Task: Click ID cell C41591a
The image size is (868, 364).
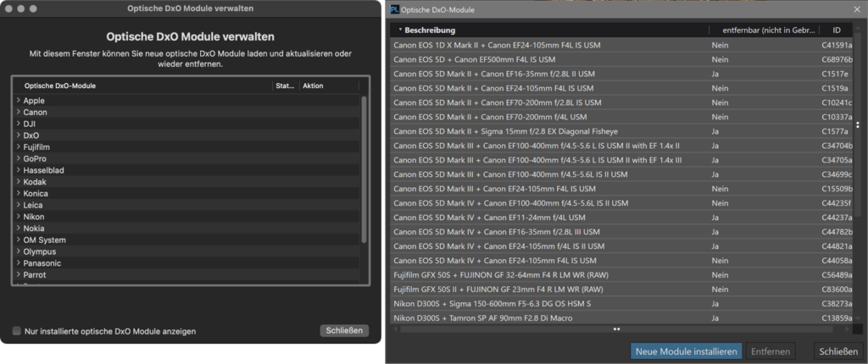Action: tap(837, 45)
